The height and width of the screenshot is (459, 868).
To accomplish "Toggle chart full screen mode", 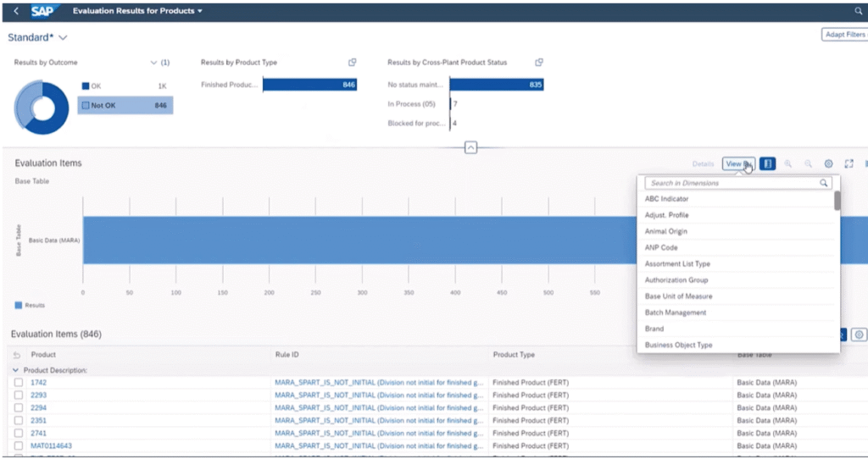I will 849,163.
